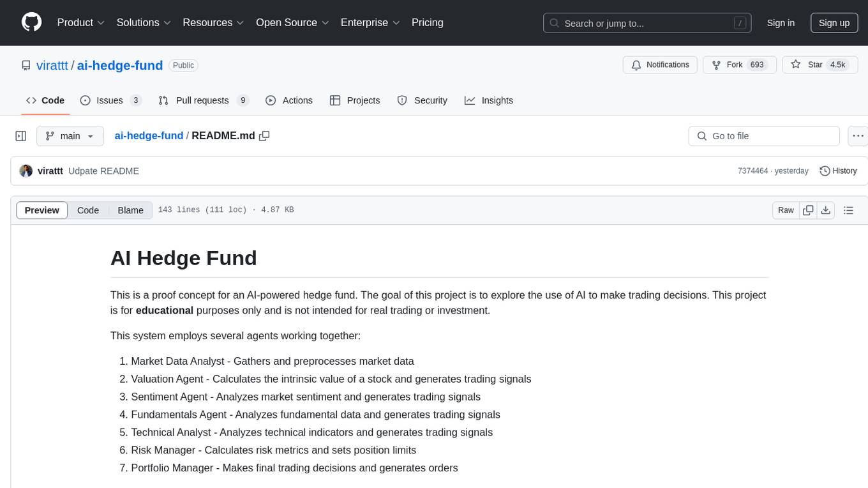This screenshot has height=488, width=868.
Task: View the file History
Action: (838, 171)
